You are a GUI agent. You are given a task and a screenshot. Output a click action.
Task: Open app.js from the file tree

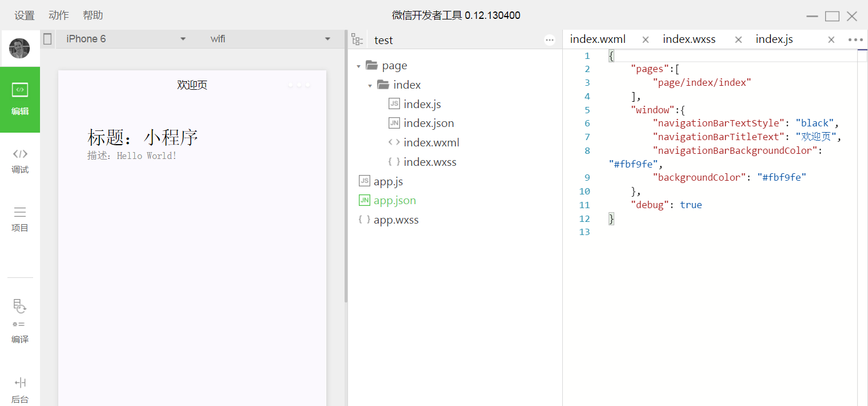tap(388, 181)
